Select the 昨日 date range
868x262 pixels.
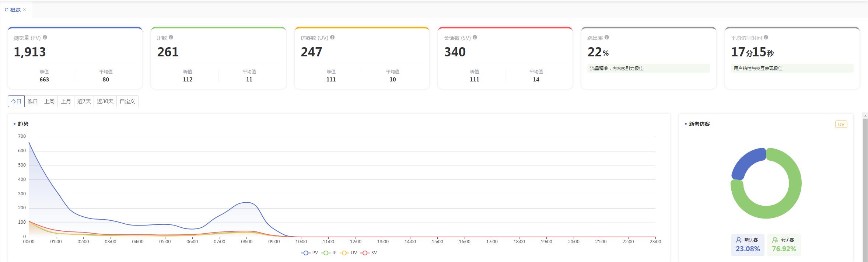tap(33, 101)
